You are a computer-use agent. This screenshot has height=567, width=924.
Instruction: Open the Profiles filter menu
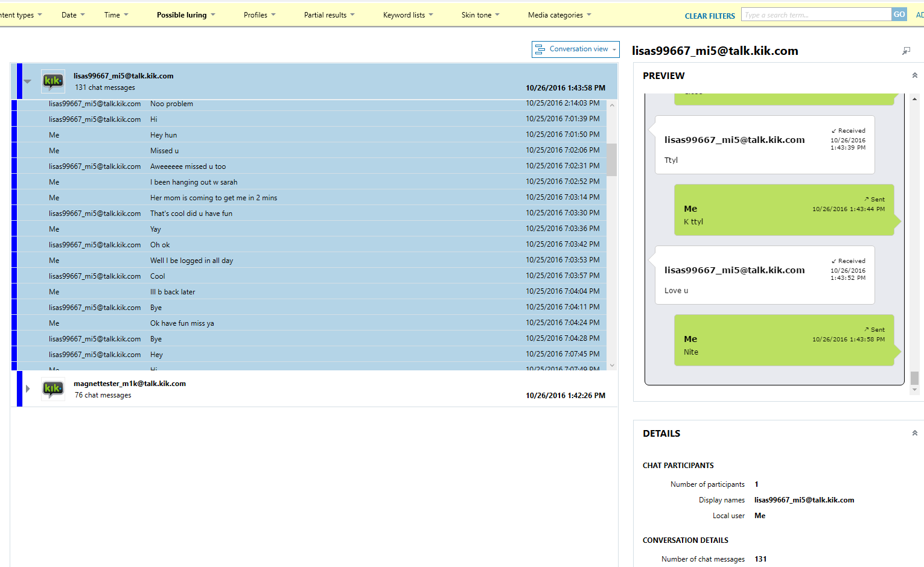(x=260, y=15)
